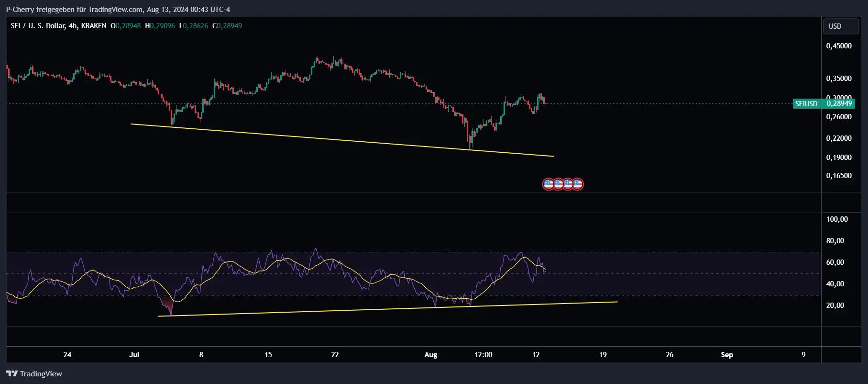Image resolution: width=868 pixels, height=384 pixels.
Task: Click the Sep label on the time axis
Action: pos(727,355)
